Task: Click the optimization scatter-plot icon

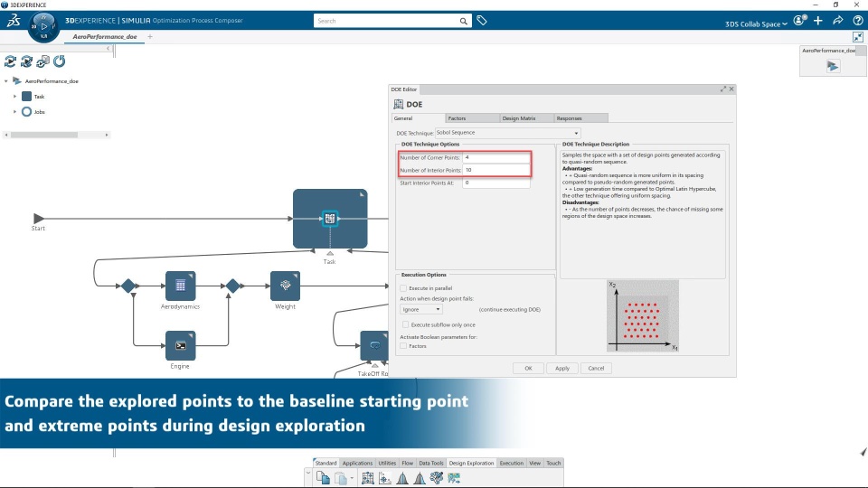Action: (x=385, y=478)
